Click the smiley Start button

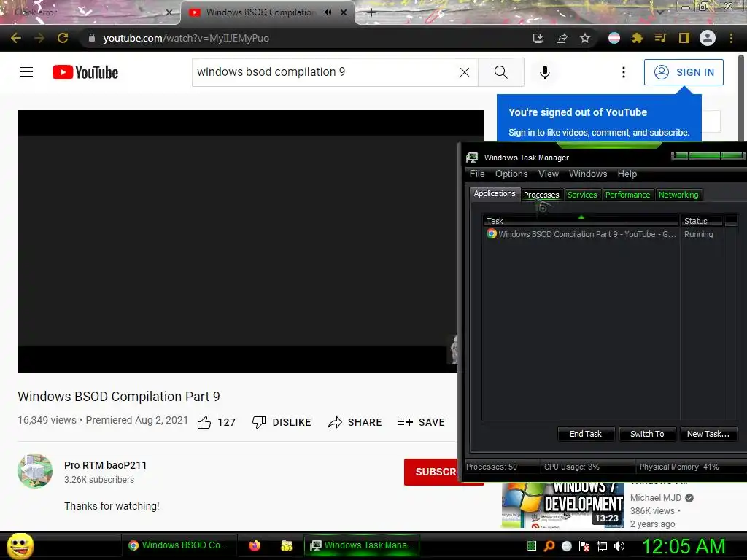[20, 545]
